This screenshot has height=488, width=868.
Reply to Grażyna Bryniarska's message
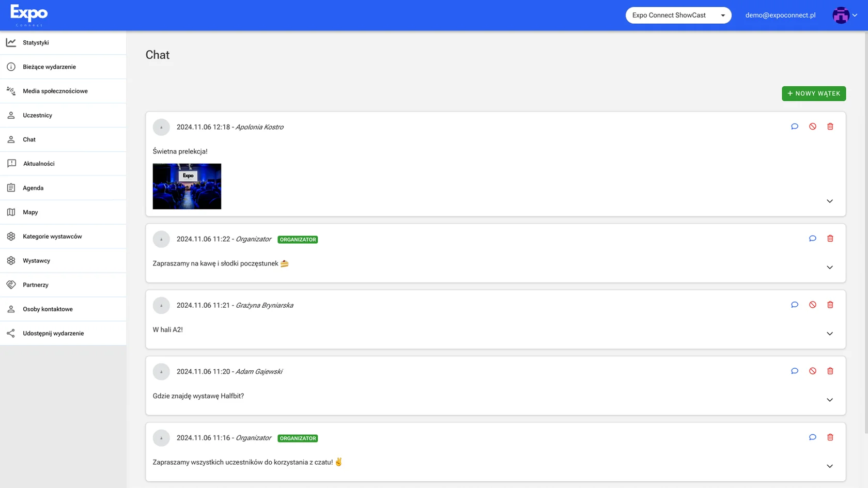(795, 305)
